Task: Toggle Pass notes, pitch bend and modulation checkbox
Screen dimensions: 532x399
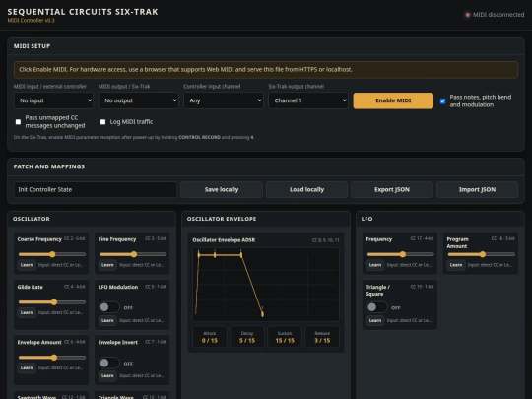Action: click(x=442, y=101)
